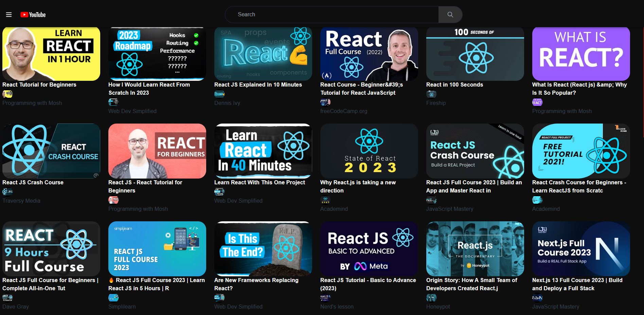The width and height of the screenshot is (644, 315).
Task: Open channel avatar under Are New Frameworks Replacing React
Action: pos(219,298)
